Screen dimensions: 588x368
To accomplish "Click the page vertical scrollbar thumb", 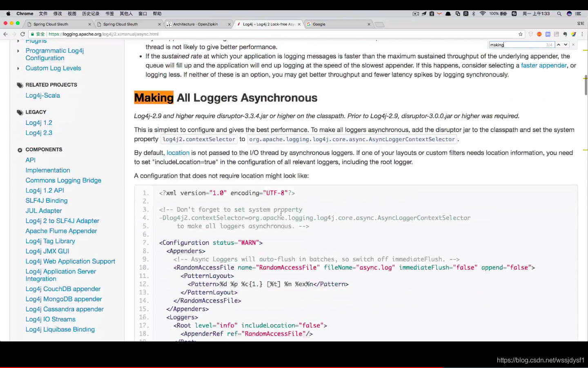I will [x=586, y=85].
